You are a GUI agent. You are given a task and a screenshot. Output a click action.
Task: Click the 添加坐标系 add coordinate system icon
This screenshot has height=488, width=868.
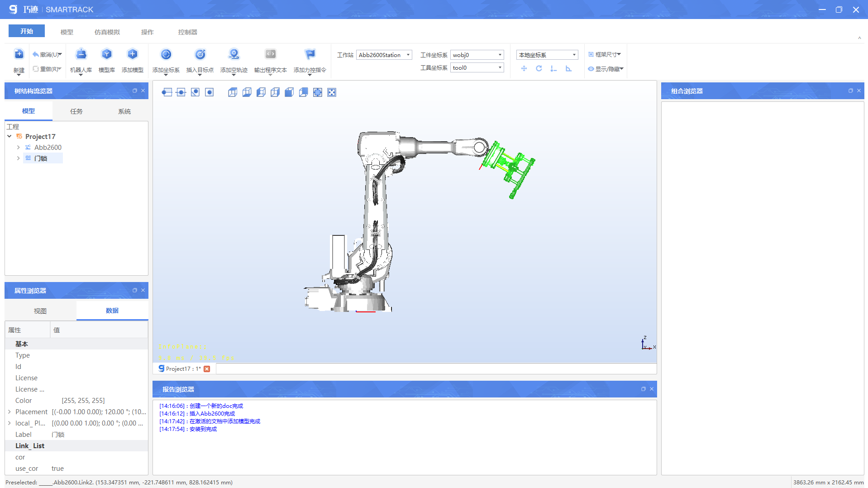pos(166,54)
